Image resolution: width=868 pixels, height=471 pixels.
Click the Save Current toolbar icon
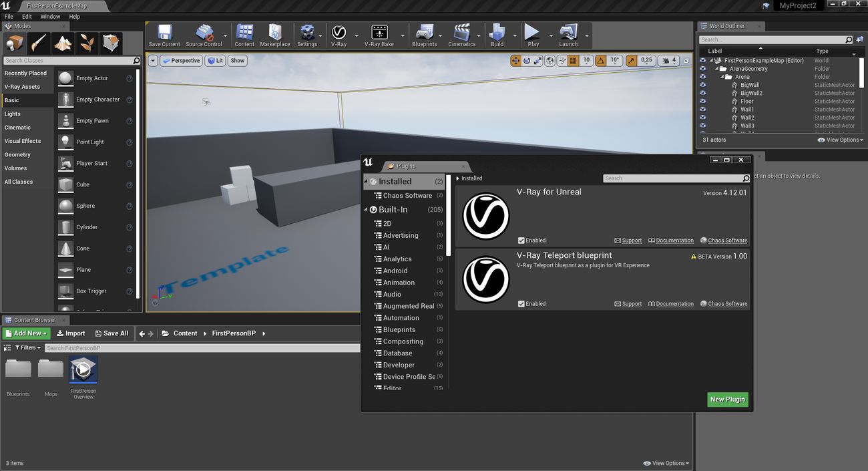[164, 33]
